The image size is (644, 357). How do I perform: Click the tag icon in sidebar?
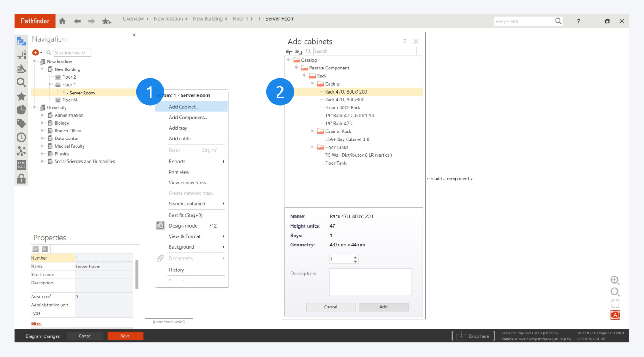coord(21,124)
